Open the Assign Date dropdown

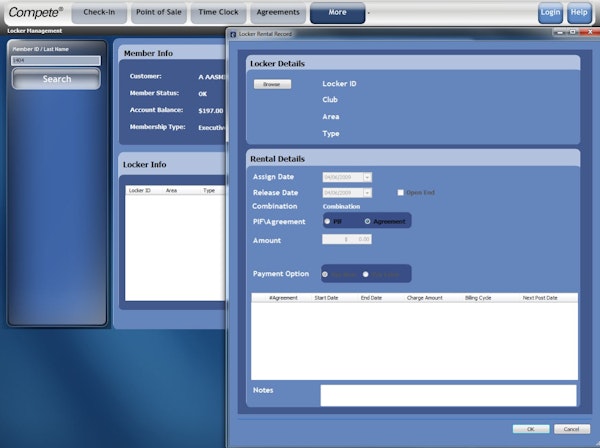click(367, 177)
